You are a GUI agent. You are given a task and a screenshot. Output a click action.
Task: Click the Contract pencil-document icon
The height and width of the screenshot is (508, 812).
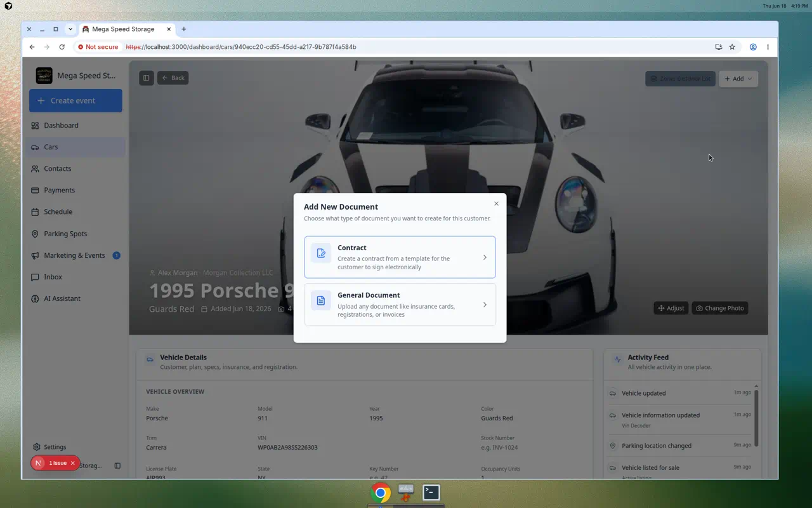(x=321, y=253)
